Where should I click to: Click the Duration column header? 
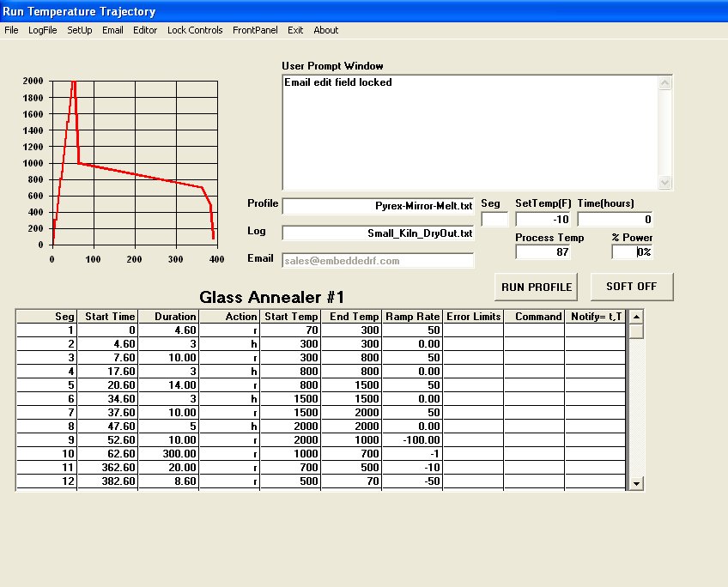pos(168,317)
